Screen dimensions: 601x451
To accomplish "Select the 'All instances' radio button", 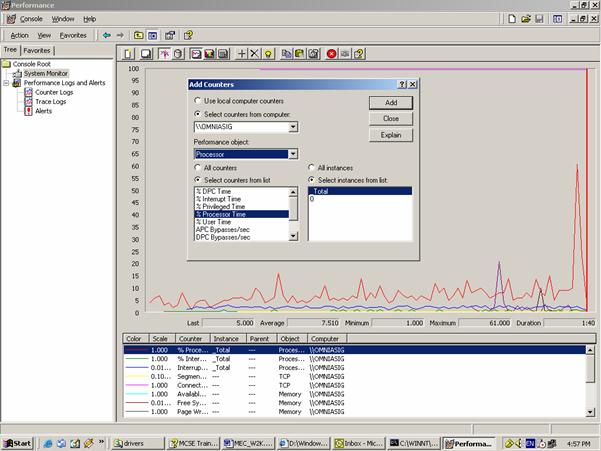I will click(311, 167).
